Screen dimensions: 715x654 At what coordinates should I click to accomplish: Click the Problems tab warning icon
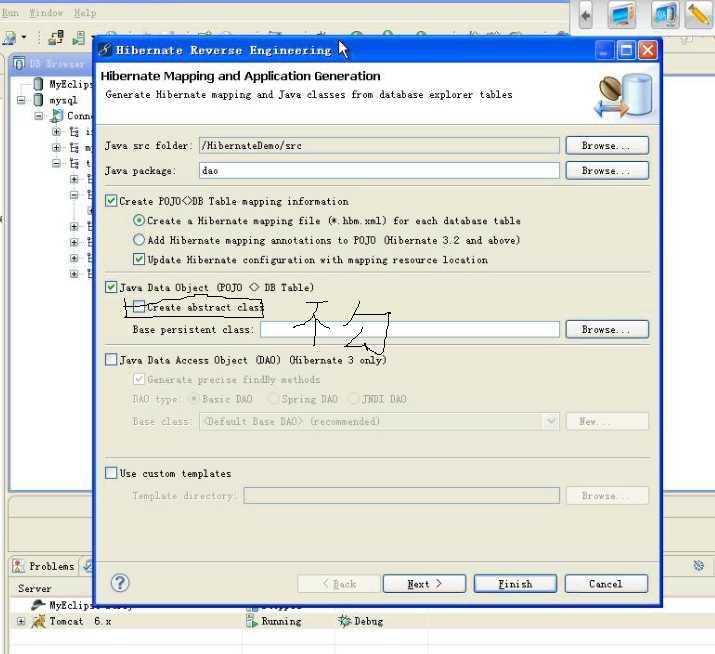[18, 566]
